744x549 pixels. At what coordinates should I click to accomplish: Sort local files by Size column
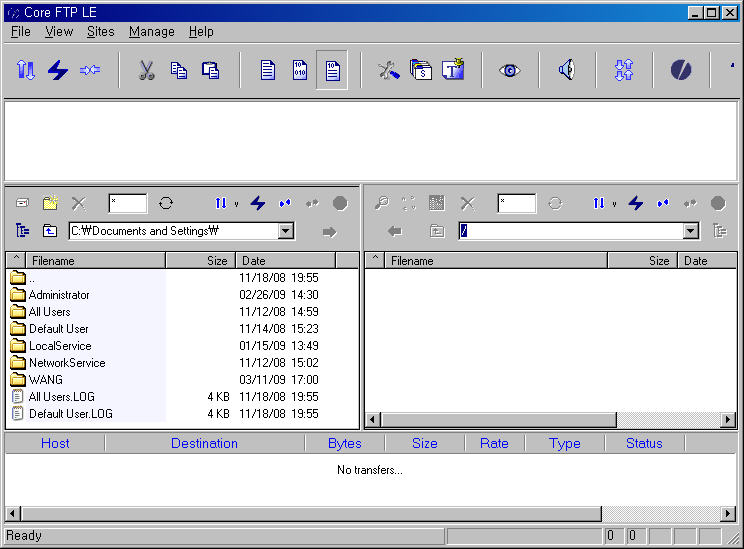pyautogui.click(x=200, y=261)
